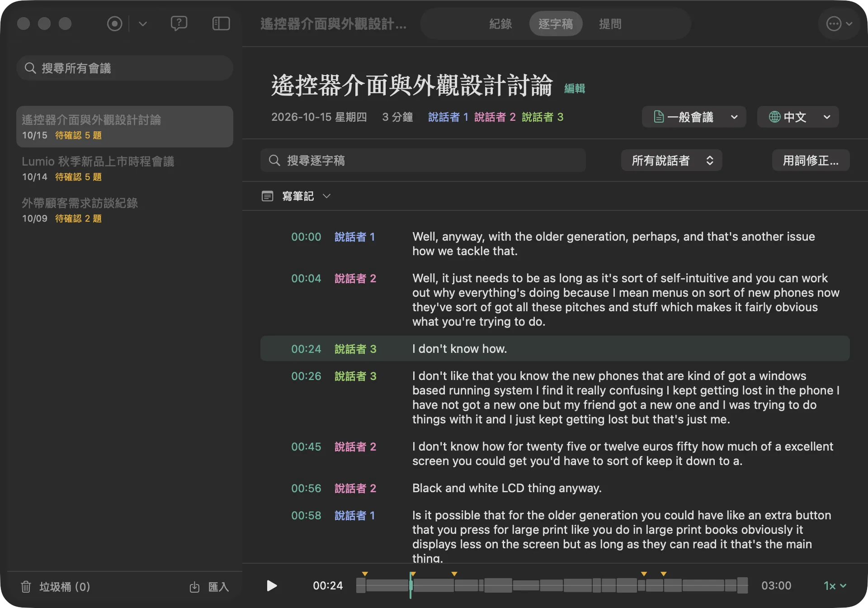
Task: Click the globe icon in the language selector
Action: click(x=774, y=117)
